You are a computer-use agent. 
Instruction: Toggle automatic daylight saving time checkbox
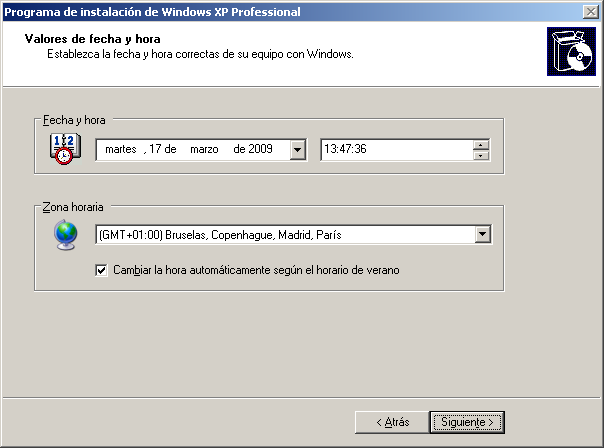101,270
